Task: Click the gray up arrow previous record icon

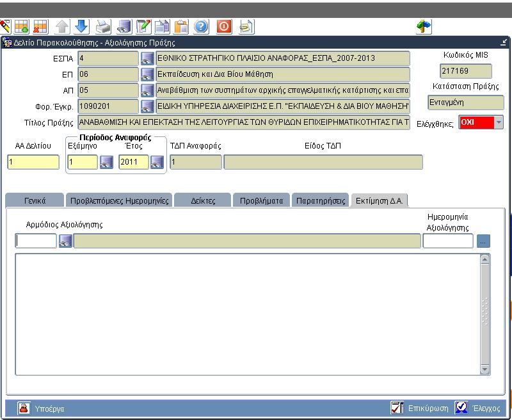Action: [x=62, y=26]
